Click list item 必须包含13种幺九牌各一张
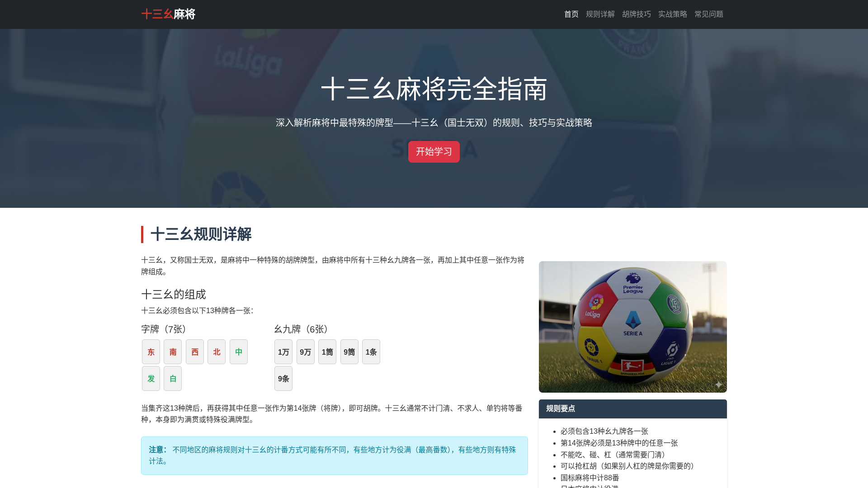Viewport: 868px width, 488px height. coord(604,432)
